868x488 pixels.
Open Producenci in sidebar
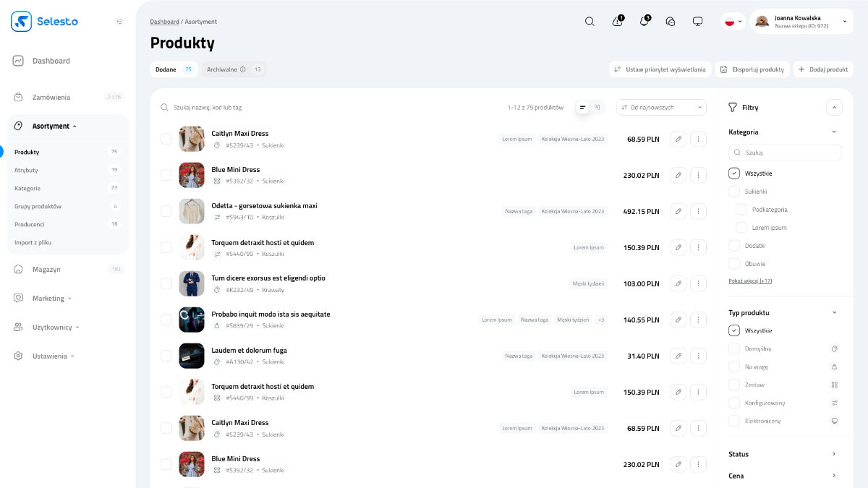(30, 224)
